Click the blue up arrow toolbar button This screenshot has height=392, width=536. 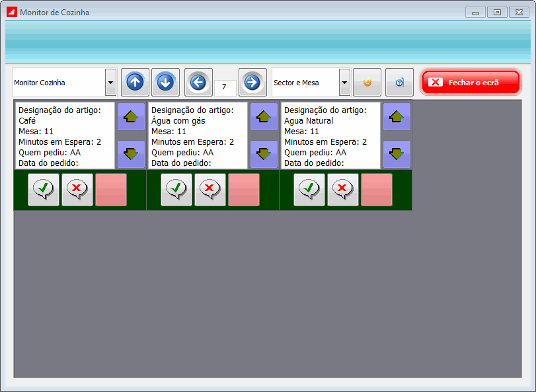tap(135, 83)
